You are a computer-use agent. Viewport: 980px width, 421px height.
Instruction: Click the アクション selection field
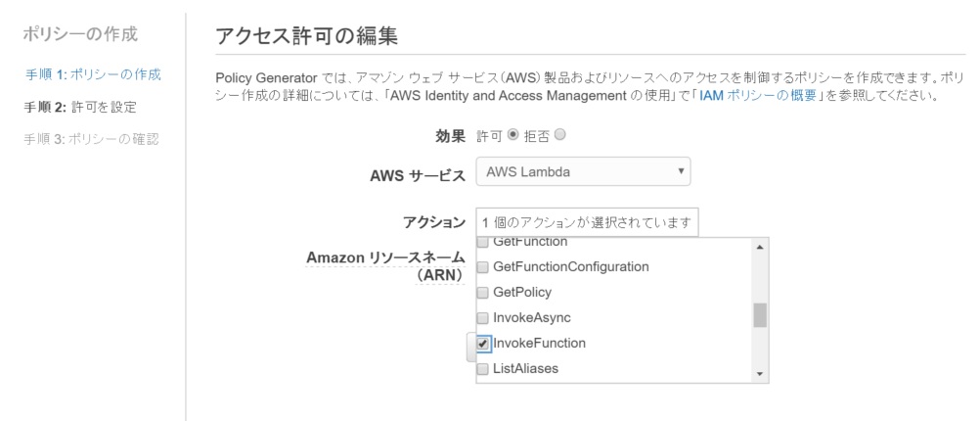[587, 222]
